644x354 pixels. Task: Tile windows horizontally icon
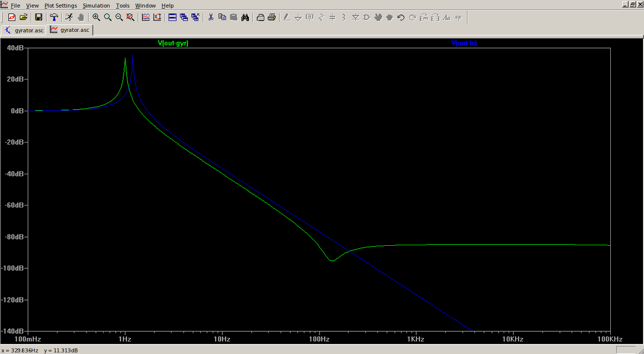[x=173, y=17]
